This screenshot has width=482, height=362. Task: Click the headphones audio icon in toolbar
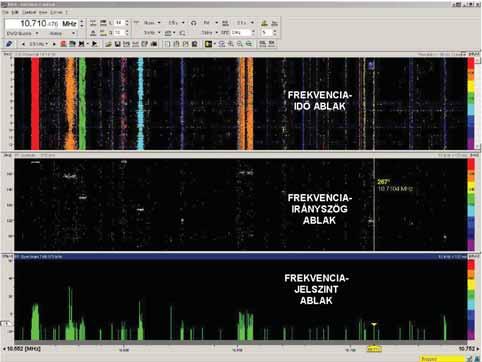[194, 23]
